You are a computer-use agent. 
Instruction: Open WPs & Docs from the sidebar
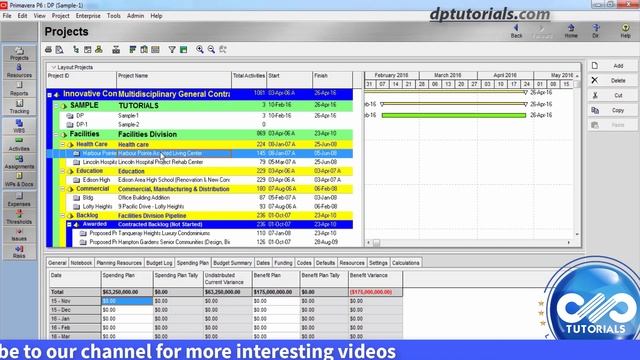click(x=19, y=180)
